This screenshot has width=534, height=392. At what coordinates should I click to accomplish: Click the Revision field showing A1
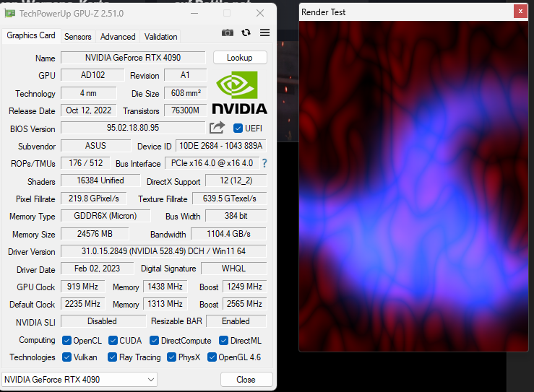(185, 75)
